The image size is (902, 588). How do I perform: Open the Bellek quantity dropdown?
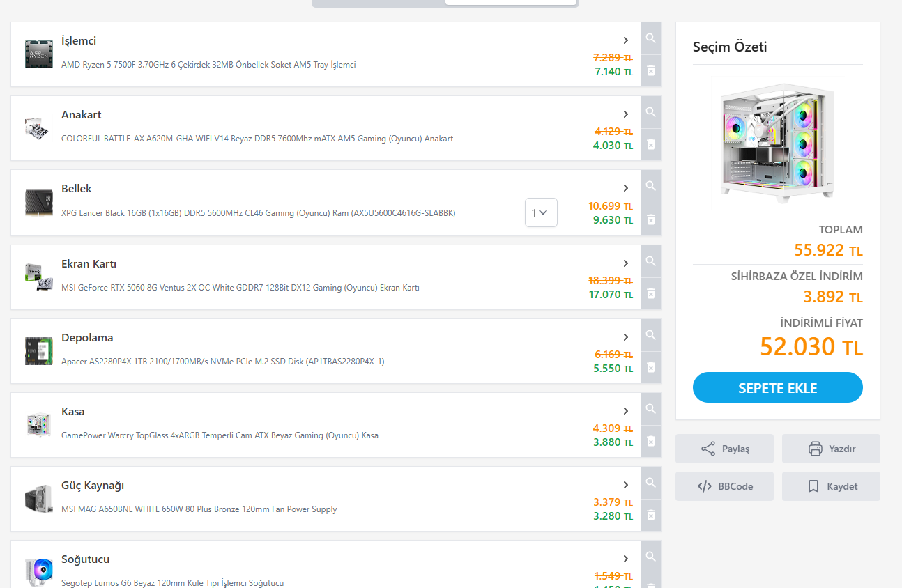click(541, 212)
